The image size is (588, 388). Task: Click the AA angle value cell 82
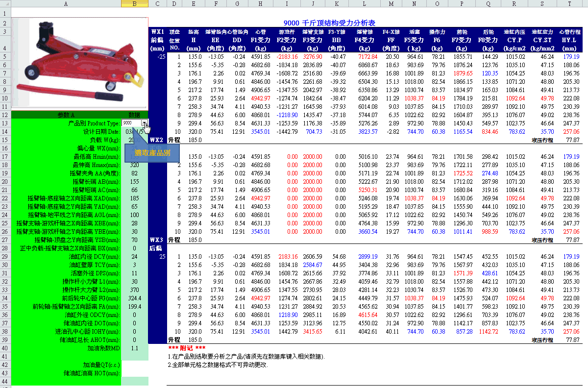134,173
